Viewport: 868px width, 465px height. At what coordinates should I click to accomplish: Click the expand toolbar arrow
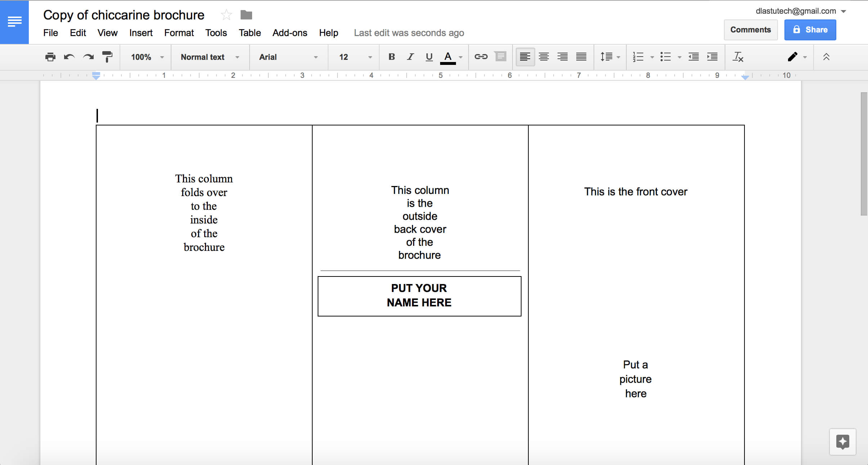826,56
